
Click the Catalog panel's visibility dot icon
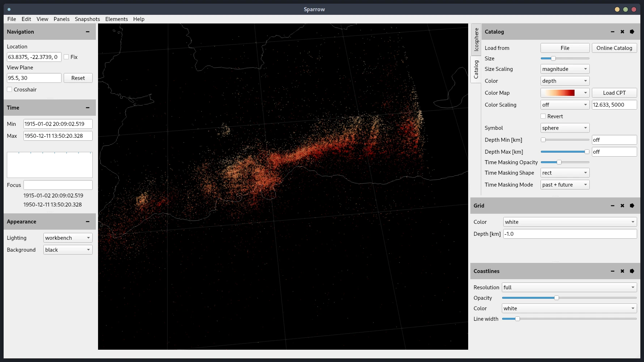[x=632, y=32]
